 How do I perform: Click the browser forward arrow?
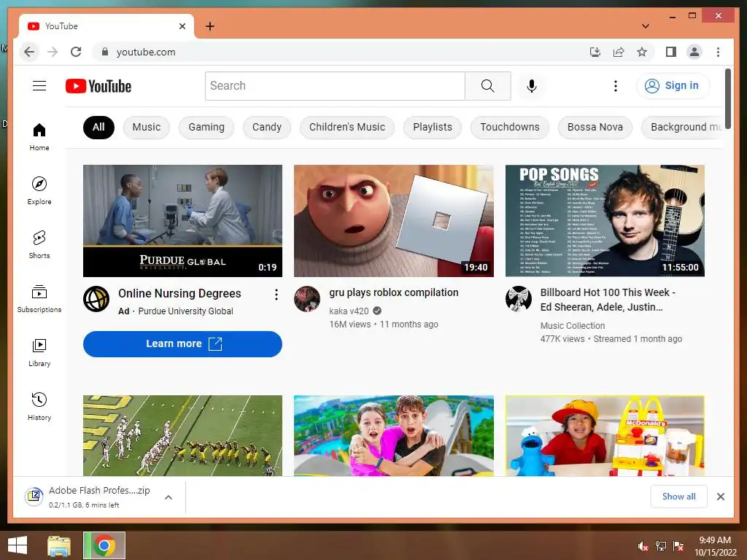(x=53, y=52)
